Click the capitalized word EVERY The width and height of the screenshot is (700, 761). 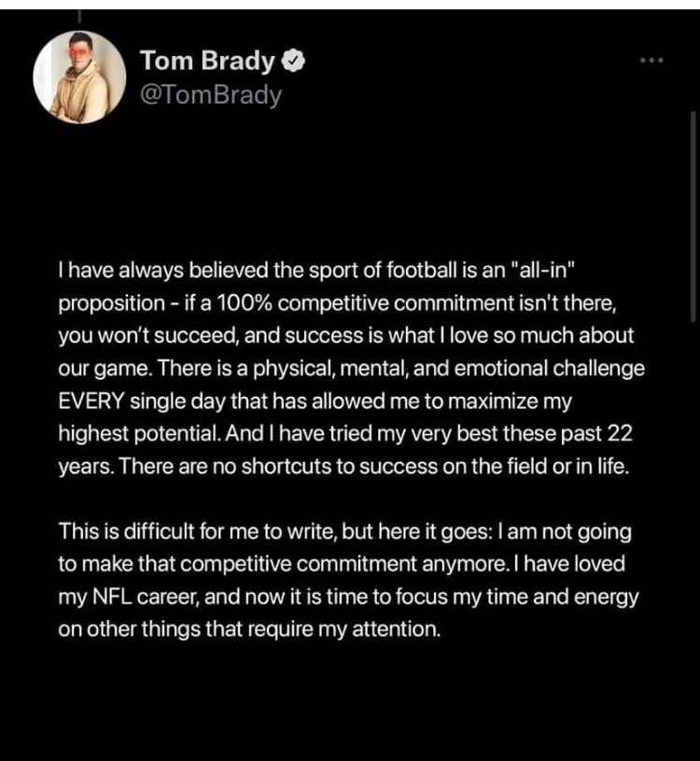click(x=91, y=402)
